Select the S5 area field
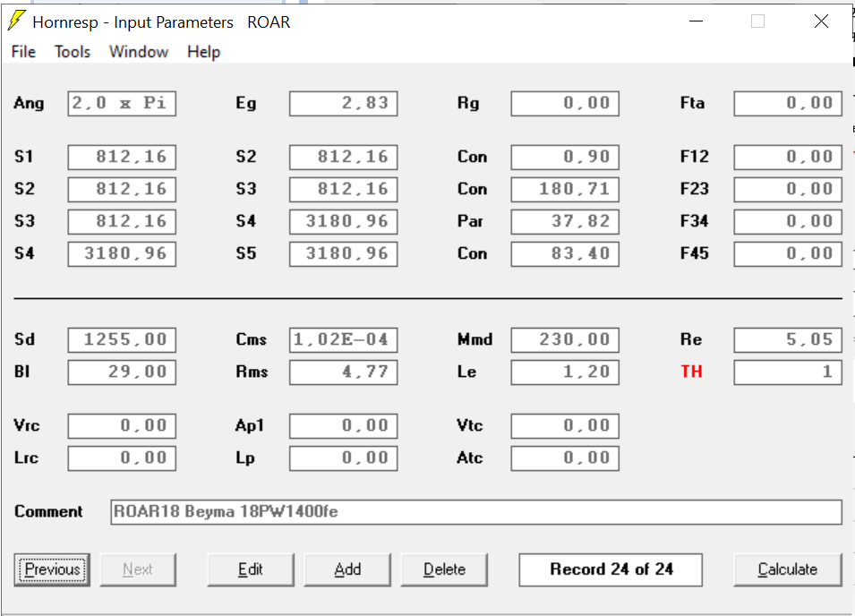This screenshot has height=616, width=855. click(x=344, y=253)
